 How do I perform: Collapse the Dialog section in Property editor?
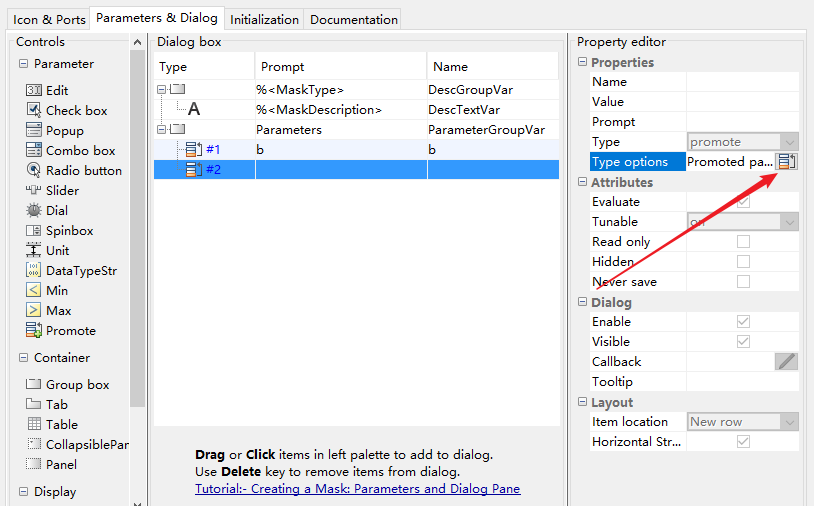point(582,302)
